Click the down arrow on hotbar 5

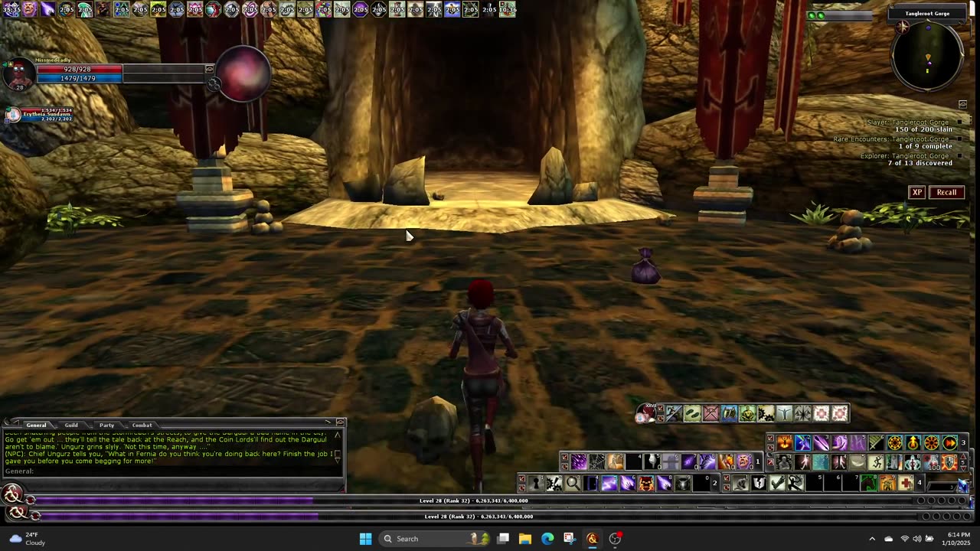coord(963,467)
